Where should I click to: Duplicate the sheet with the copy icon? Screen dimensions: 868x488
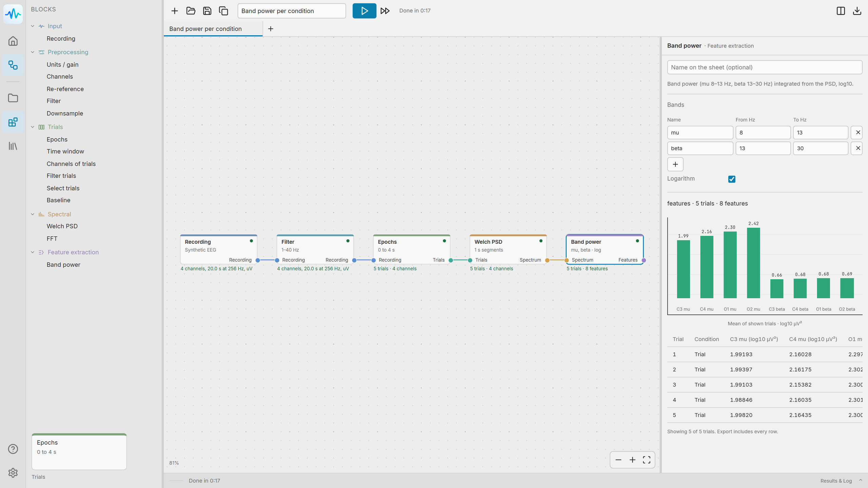(x=223, y=11)
